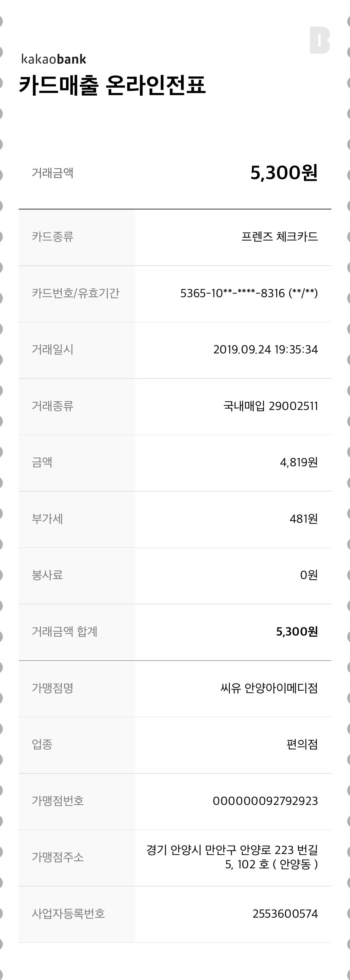Click the masked card number 5365-10**-****-8316
This screenshot has height=980, width=350.
click(x=232, y=293)
